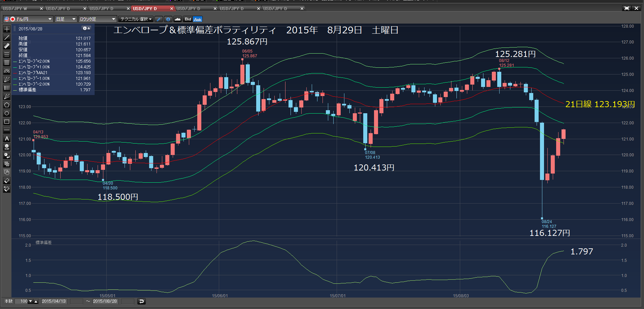Screen dimensions: 644x309
Task: Open the 日足 timeframe dropdown
Action: click(66, 19)
